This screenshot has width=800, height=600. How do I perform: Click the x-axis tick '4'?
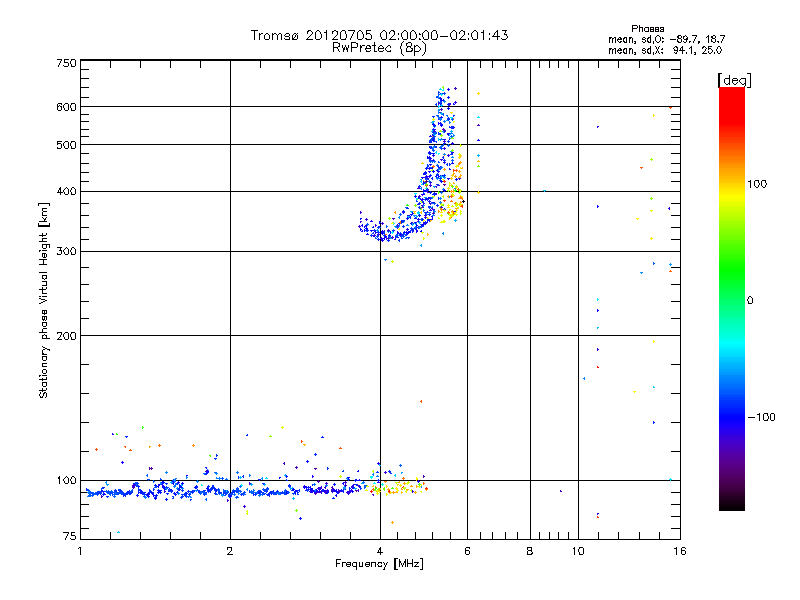point(380,551)
